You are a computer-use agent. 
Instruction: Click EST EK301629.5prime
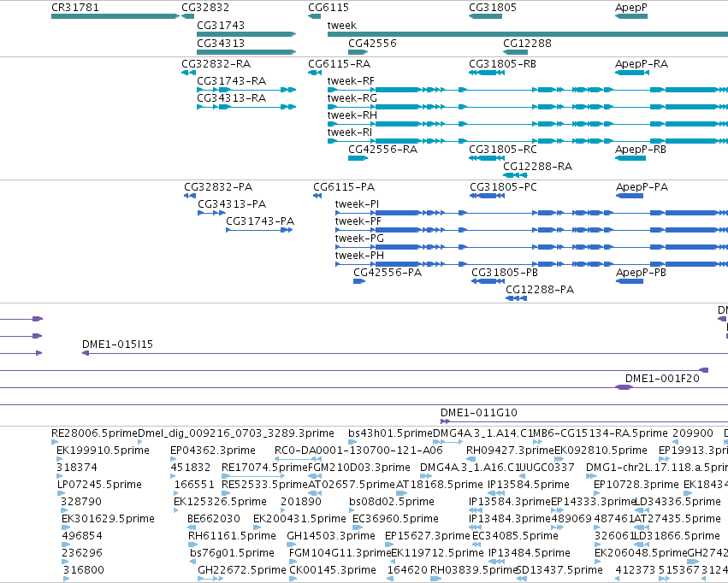66,527
